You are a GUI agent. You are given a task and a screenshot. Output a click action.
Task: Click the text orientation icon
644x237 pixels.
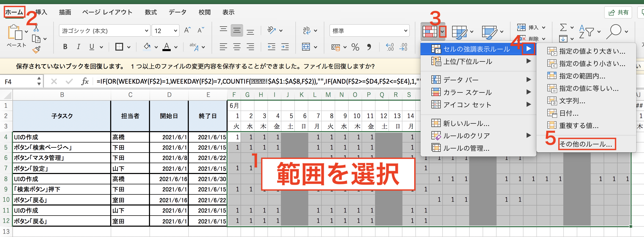coord(272,30)
